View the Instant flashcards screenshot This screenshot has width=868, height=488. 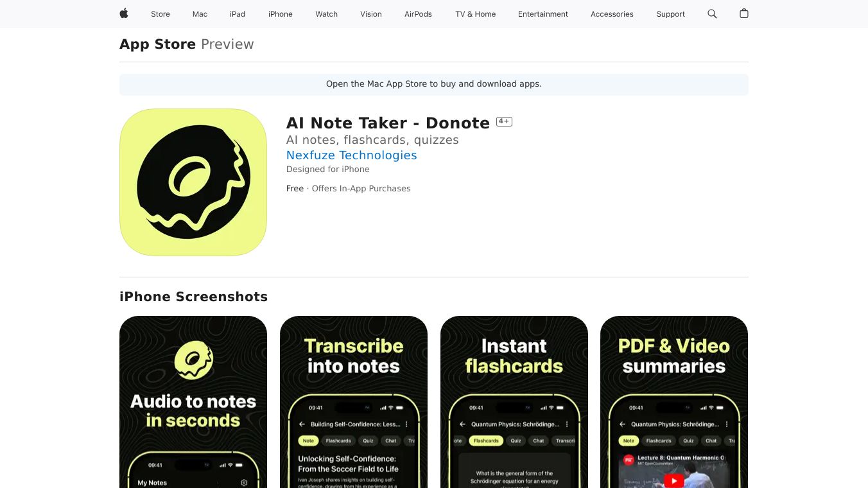[x=514, y=402]
